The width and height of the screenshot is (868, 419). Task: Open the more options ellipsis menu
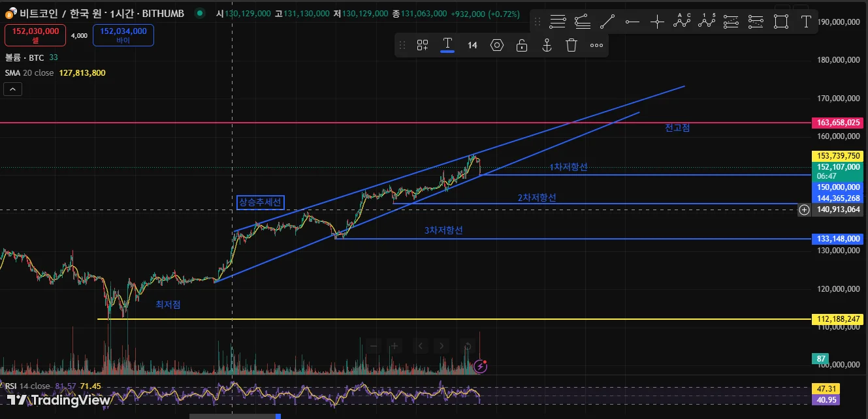(596, 45)
